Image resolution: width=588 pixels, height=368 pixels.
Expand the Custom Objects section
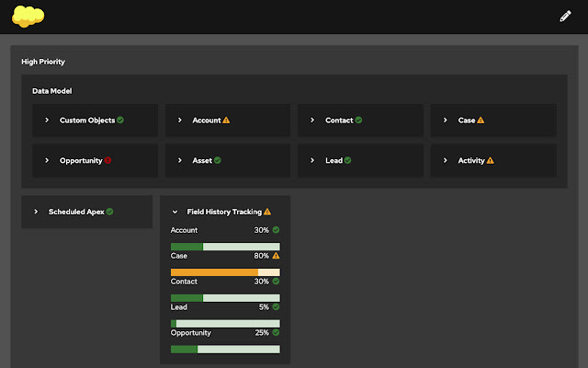(47, 121)
